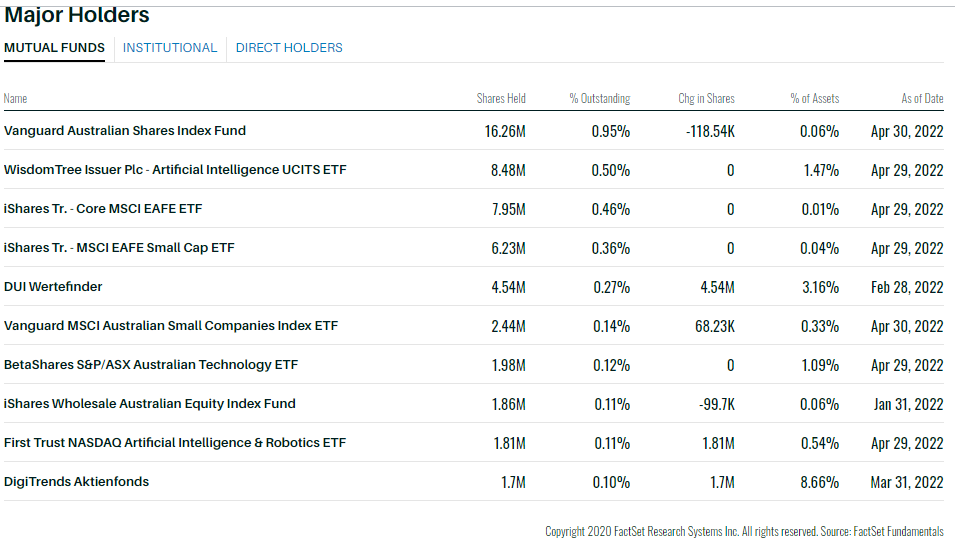Select First Trust NASDAQ AI & Robotics ETF
955x539 pixels.
tap(175, 442)
